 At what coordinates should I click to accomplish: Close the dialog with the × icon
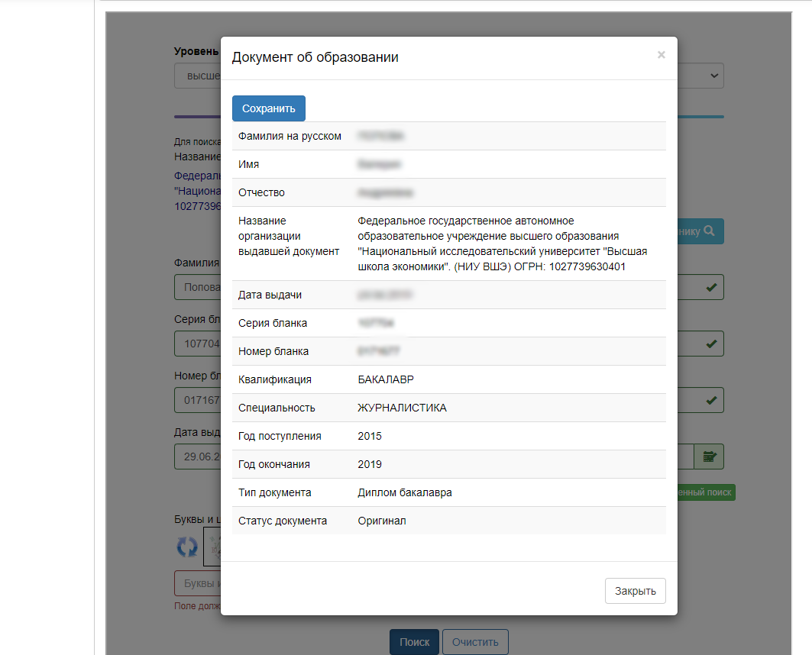(661, 55)
